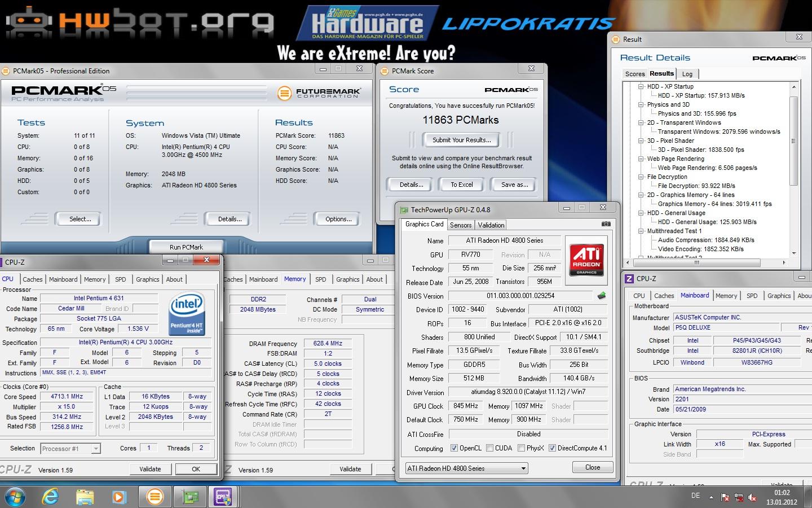The image size is (812, 508).
Task: Click scroll-up arrow in Result tree
Action: (x=794, y=87)
